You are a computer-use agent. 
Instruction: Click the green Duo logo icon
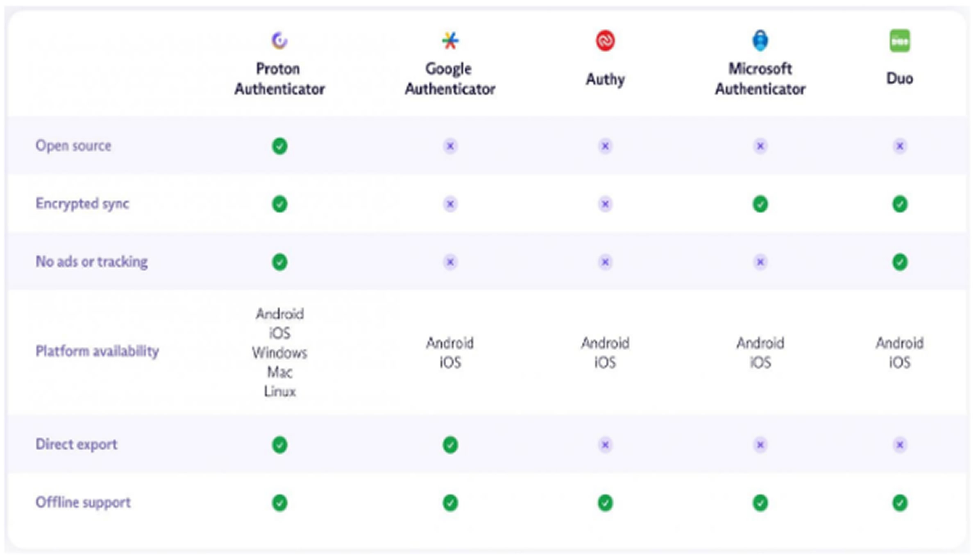click(900, 41)
